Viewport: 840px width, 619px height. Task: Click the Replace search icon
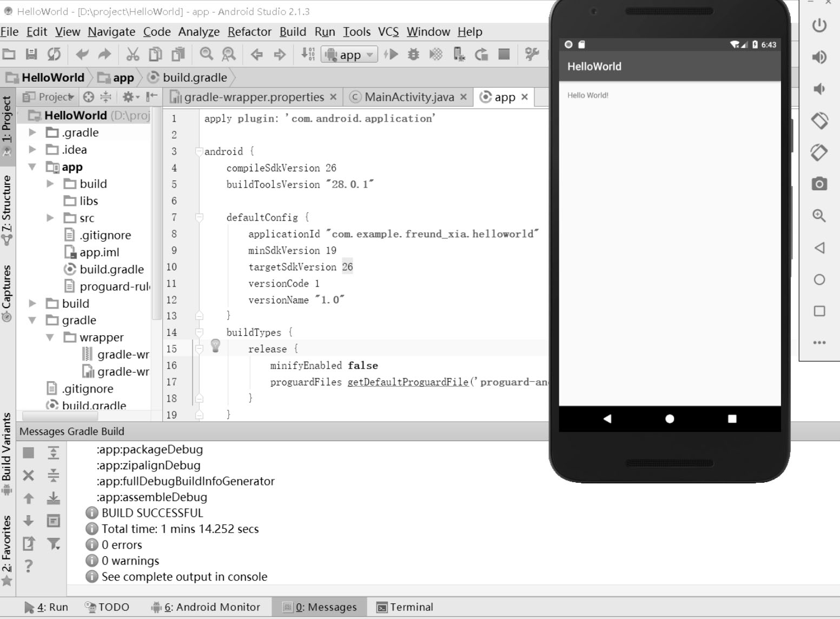[229, 54]
